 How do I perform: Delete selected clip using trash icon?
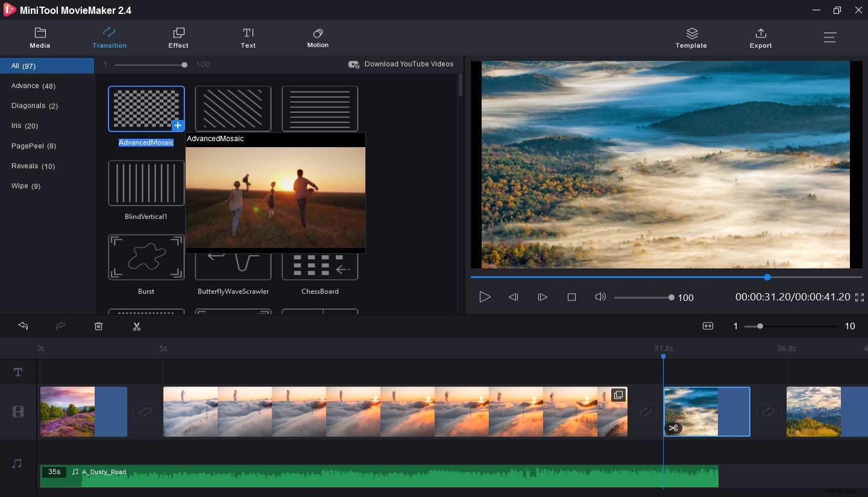pos(98,326)
